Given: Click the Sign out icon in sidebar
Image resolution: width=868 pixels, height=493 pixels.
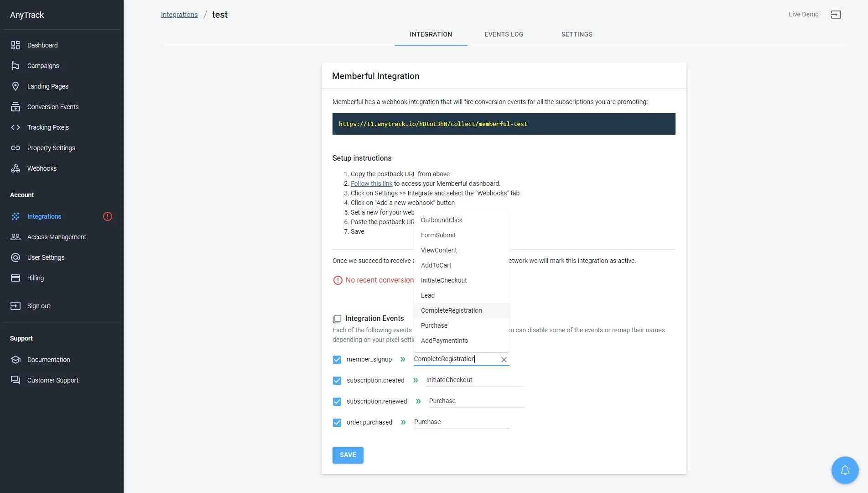Looking at the screenshot, I should pyautogui.click(x=16, y=306).
